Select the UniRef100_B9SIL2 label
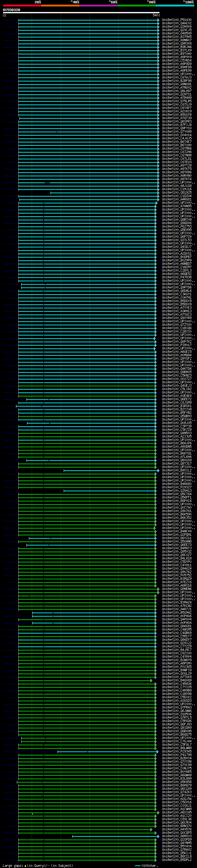This screenshot has width=197, height=868. click(x=177, y=470)
